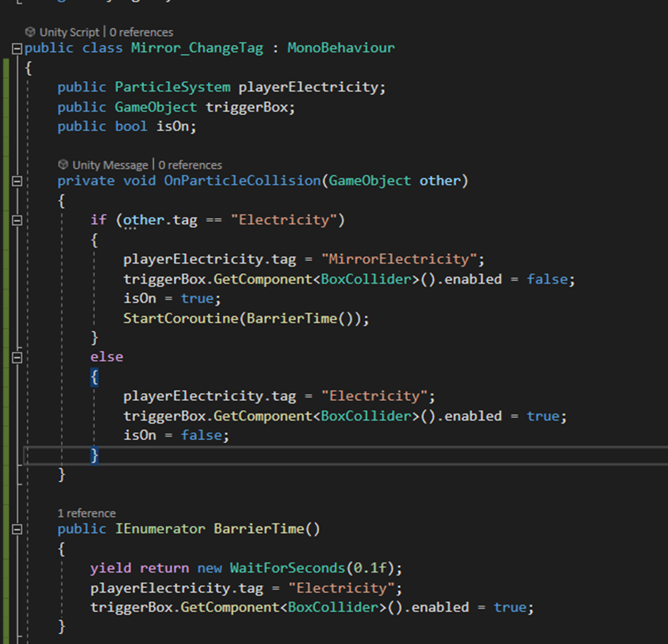The height and width of the screenshot is (644, 668).
Task: Open '0 references' above the class declaration
Action: coord(141,33)
